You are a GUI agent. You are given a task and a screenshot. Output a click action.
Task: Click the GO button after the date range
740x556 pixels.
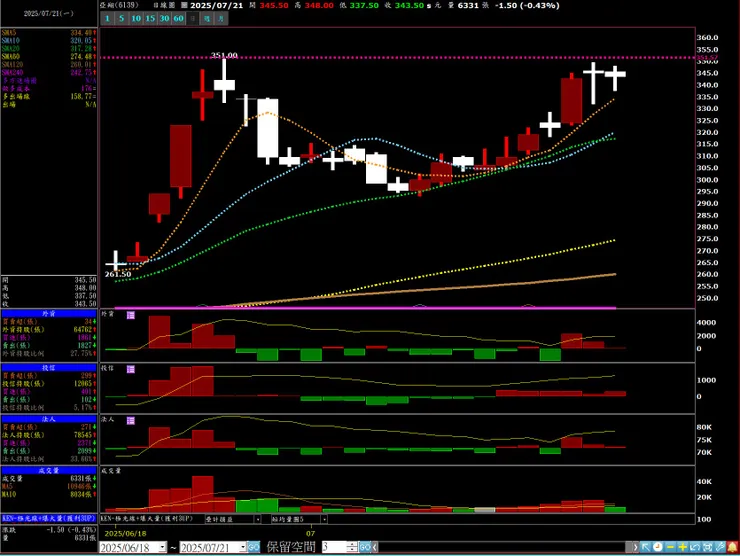[x=253, y=548]
